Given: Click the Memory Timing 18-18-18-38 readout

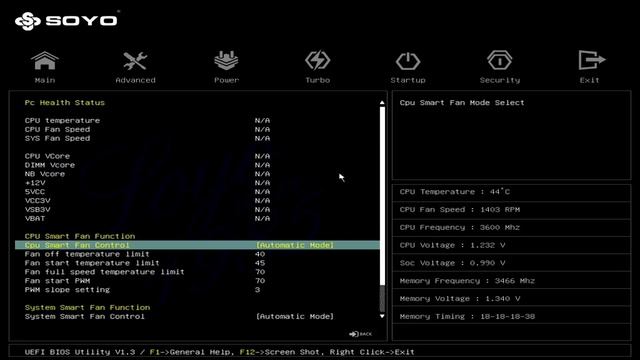Looking at the screenshot, I should [x=467, y=316].
